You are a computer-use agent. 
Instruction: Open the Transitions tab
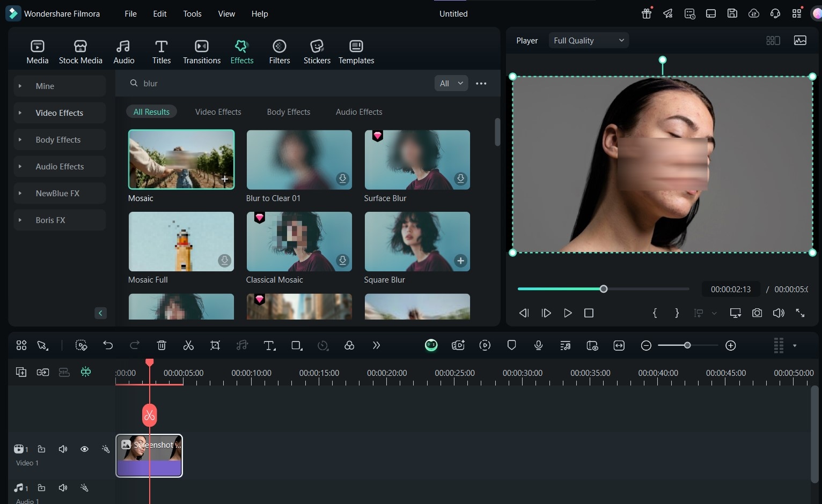point(202,52)
